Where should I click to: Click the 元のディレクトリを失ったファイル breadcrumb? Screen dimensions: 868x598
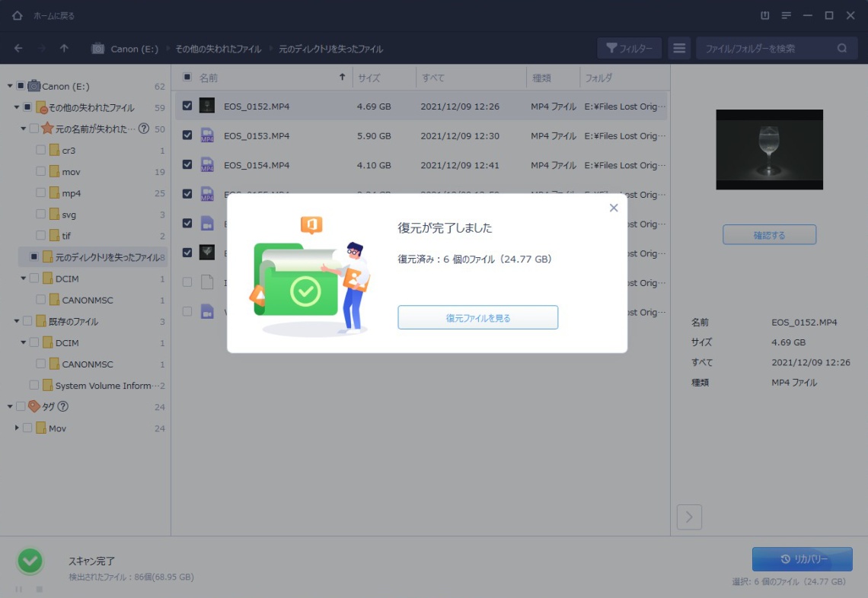[330, 49]
